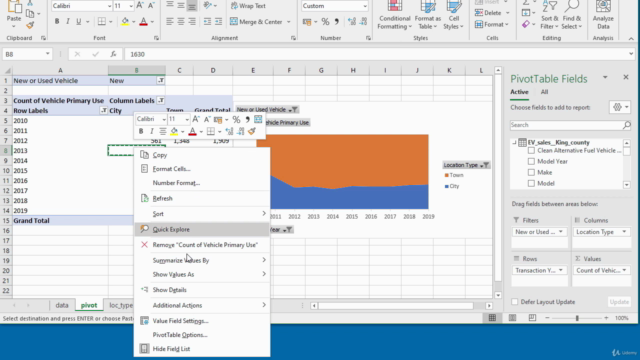Open the New or Used... field dropdown in Filters

[x=560, y=232]
